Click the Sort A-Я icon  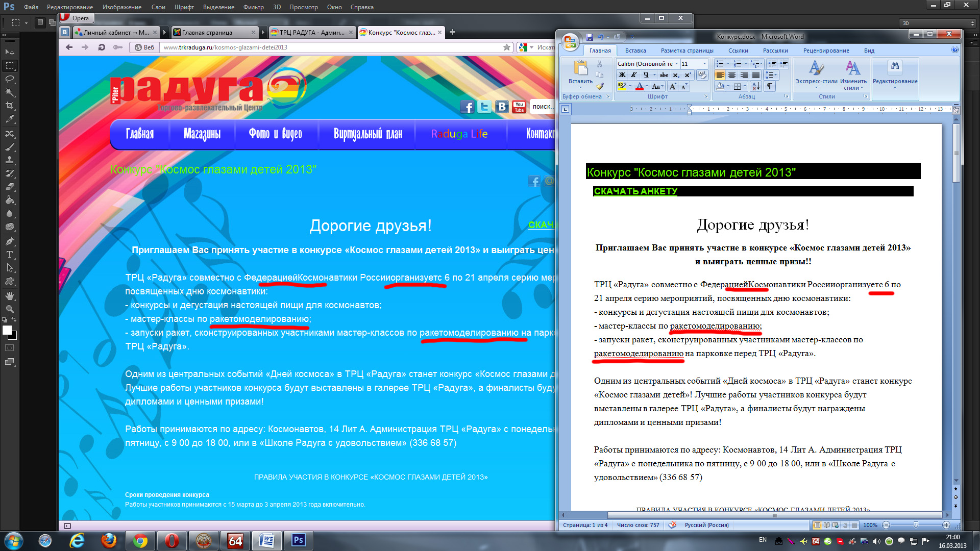[756, 86]
